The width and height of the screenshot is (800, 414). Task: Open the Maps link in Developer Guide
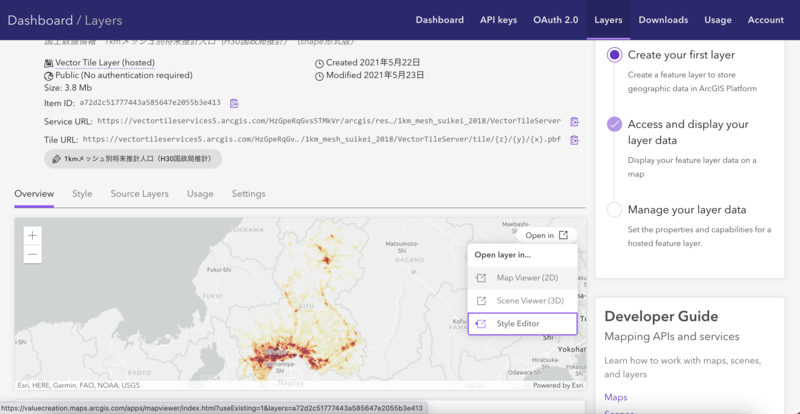coord(616,397)
